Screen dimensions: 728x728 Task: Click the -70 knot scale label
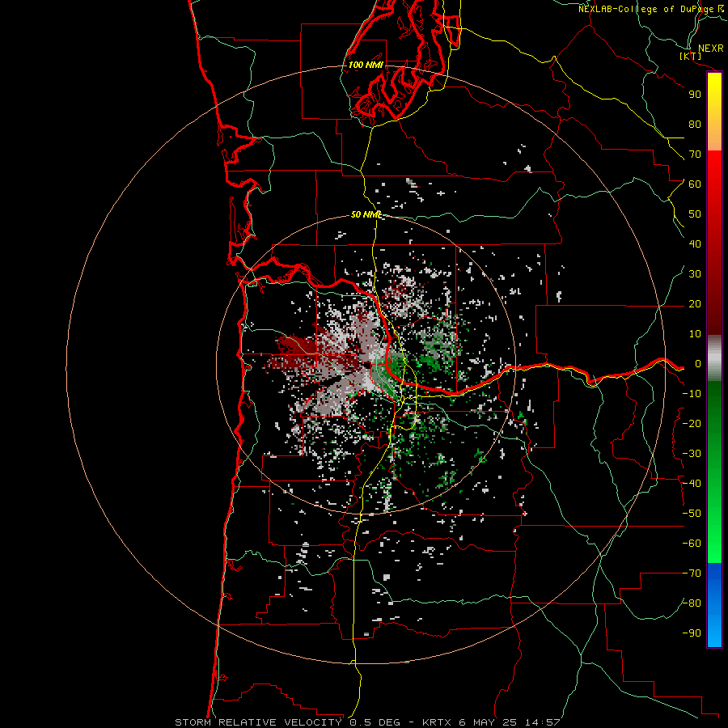(692, 574)
